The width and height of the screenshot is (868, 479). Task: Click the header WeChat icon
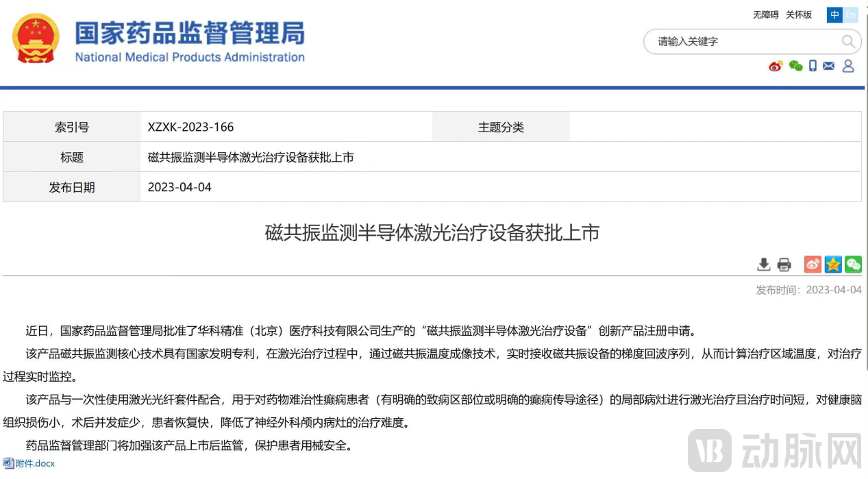pos(795,66)
